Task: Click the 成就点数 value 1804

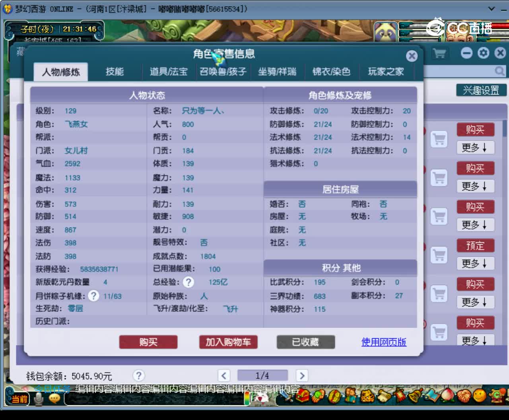Action: [208, 257]
